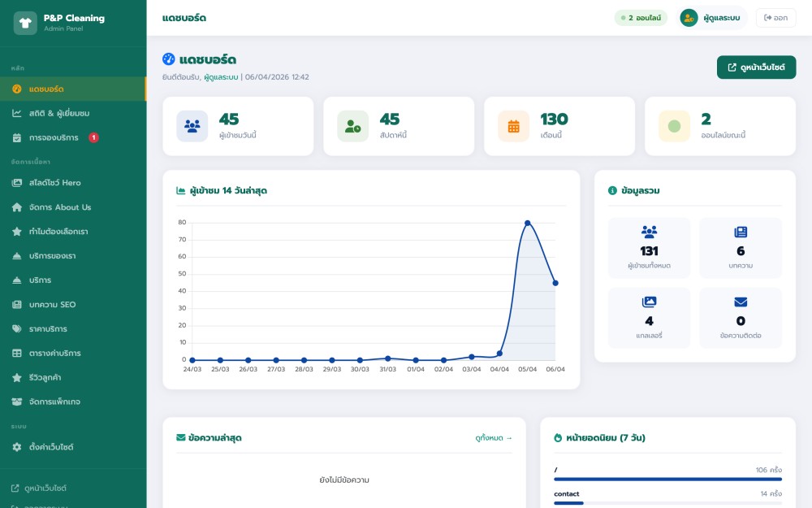Image resolution: width=812 pixels, height=508 pixels.
Task: Open สไลด์โชว์ Hero menu item
Action: [x=54, y=183]
